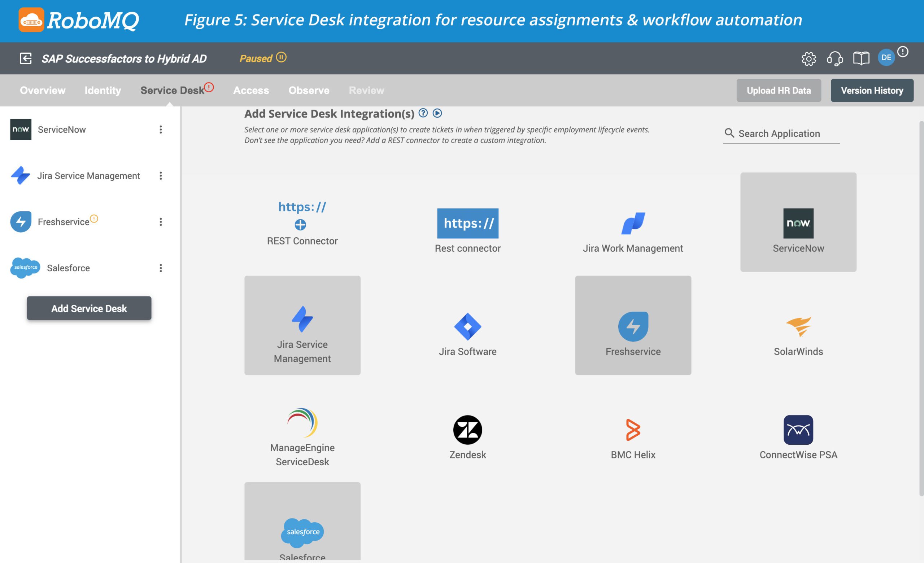Switch to the Observe tab
Image resolution: width=924 pixels, height=563 pixels.
[309, 90]
